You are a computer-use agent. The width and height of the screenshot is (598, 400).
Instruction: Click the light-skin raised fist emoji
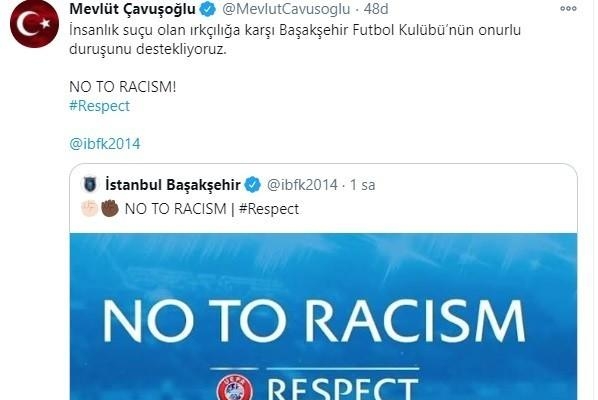[90, 209]
